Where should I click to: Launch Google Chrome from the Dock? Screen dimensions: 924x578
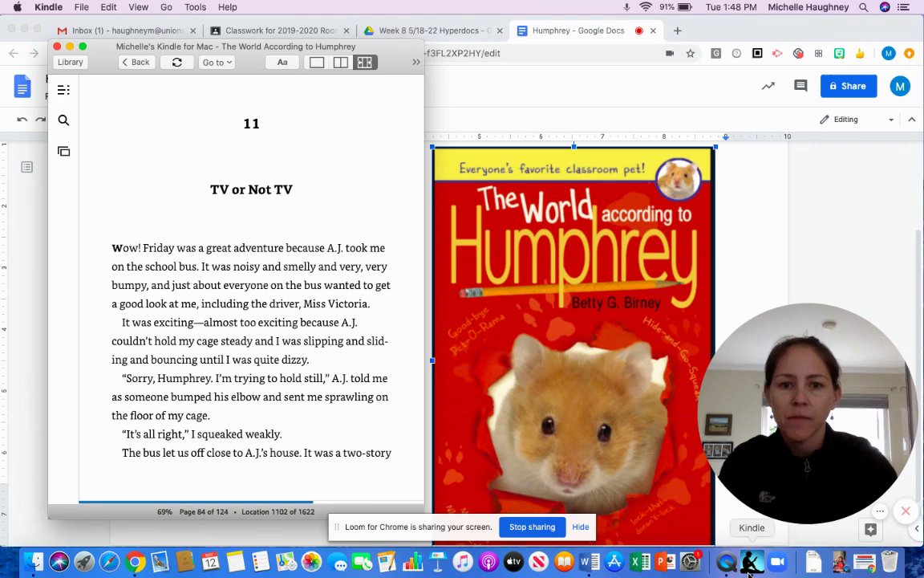click(x=135, y=561)
